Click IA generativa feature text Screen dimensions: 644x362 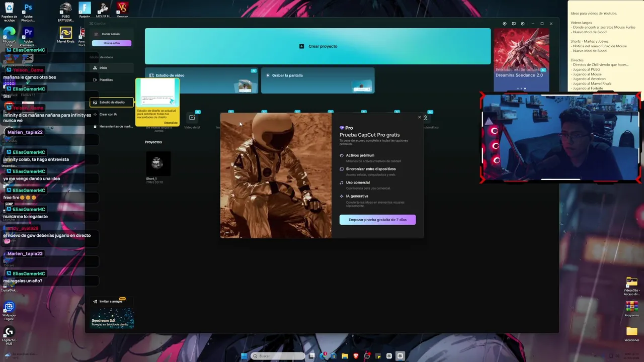[357, 196]
